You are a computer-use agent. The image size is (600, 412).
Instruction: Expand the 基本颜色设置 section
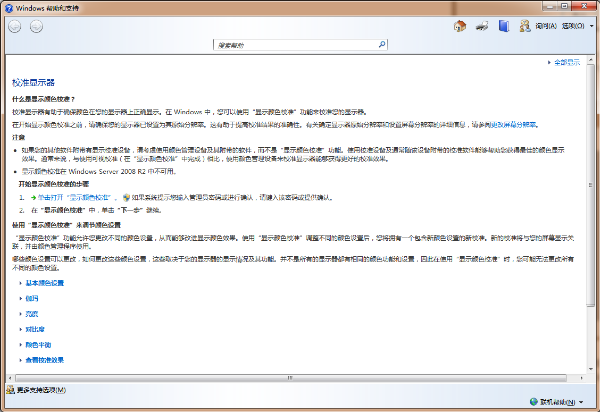[x=44, y=284]
